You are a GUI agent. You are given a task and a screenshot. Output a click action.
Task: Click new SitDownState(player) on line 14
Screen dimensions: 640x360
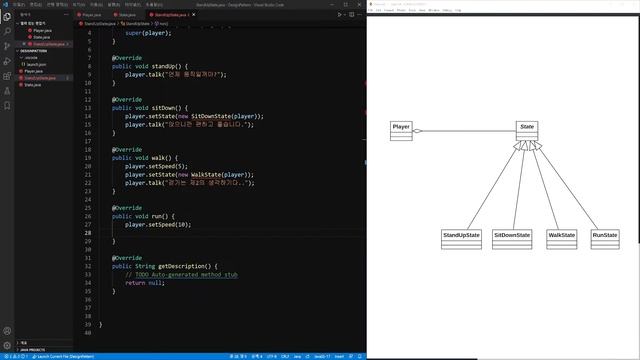click(219, 116)
